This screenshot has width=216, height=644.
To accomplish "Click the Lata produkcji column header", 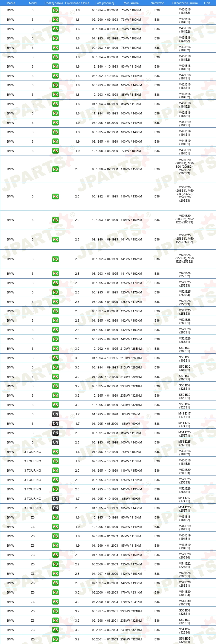I will click(105, 3).
